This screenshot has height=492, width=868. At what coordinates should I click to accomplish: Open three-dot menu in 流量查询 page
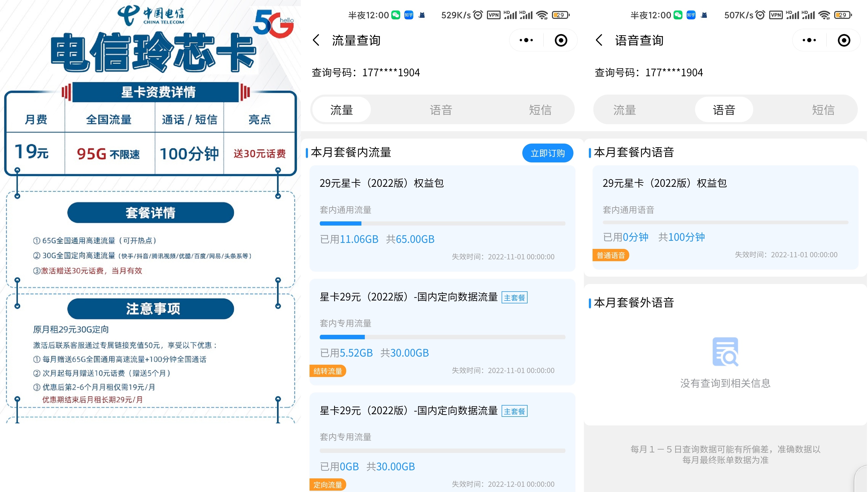(x=526, y=40)
